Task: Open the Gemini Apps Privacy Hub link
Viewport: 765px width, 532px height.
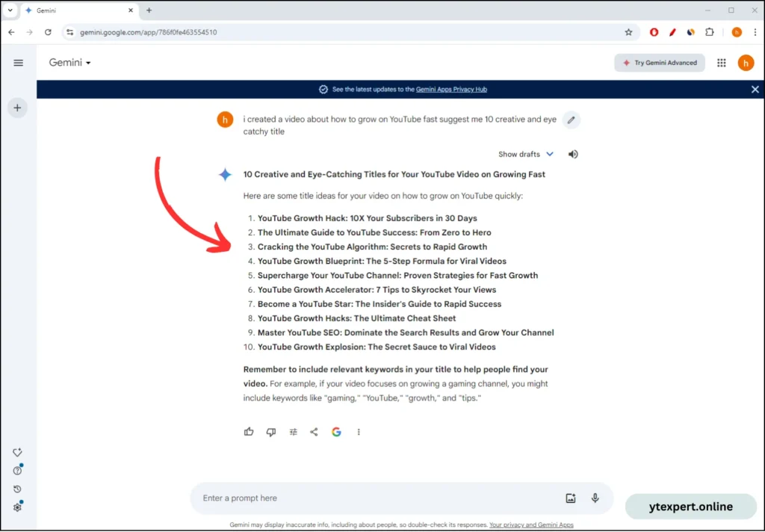Action: [451, 89]
